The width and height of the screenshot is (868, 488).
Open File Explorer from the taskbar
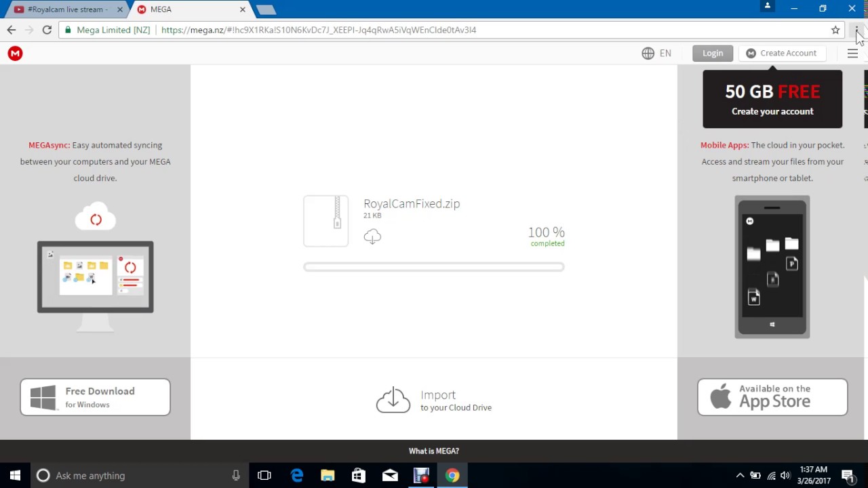pyautogui.click(x=328, y=476)
